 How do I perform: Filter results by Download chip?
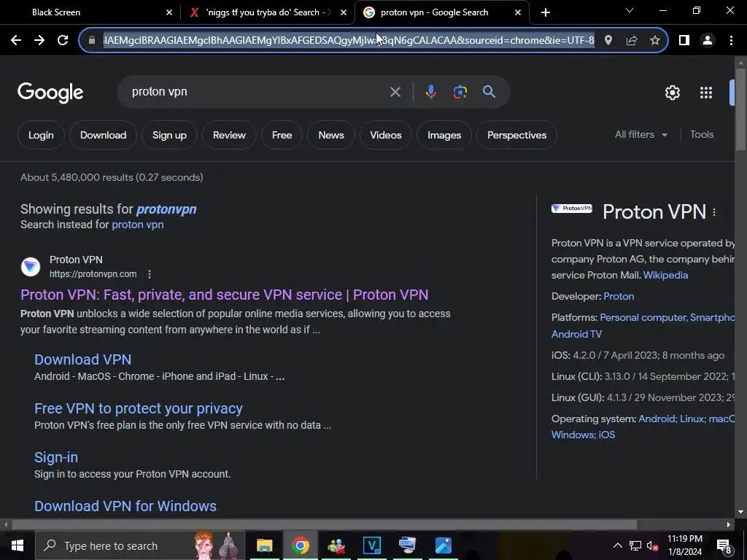tap(104, 135)
